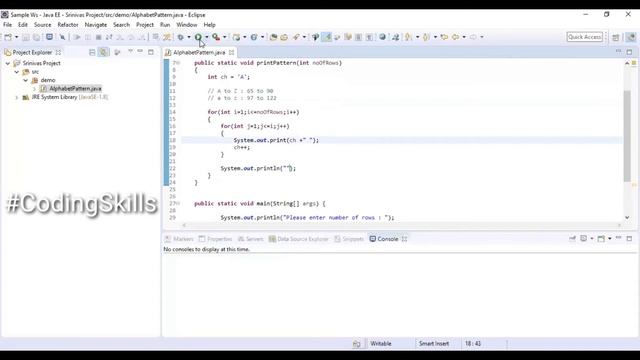Viewport: 640px width, 360px height.
Task: Open the Open Console dropdown arrow
Action: pos(609,239)
